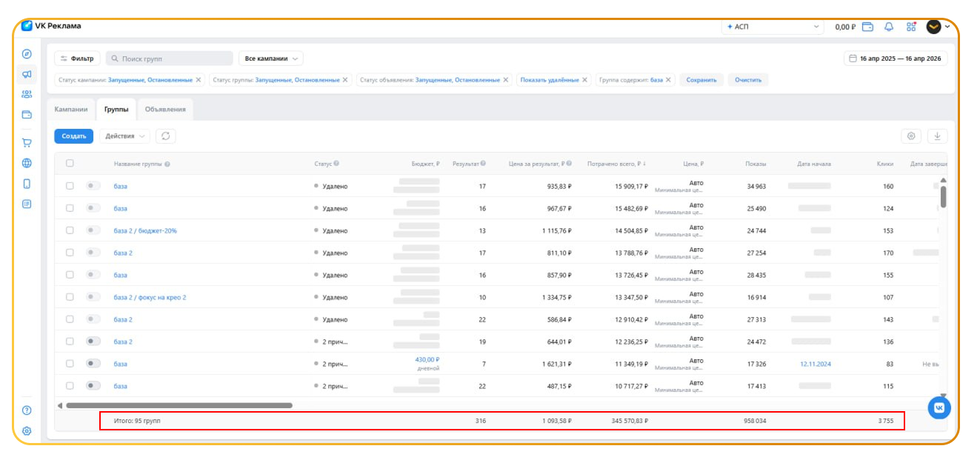980x463 pixels.
Task: Click the horizontal scrollbar under the table
Action: point(179,405)
